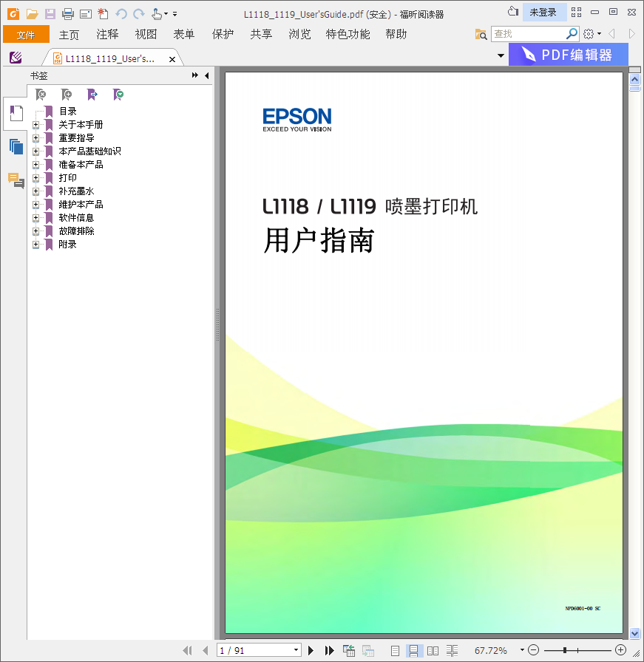Click the previous view icon in status bar
The image size is (644, 662).
pos(349,651)
